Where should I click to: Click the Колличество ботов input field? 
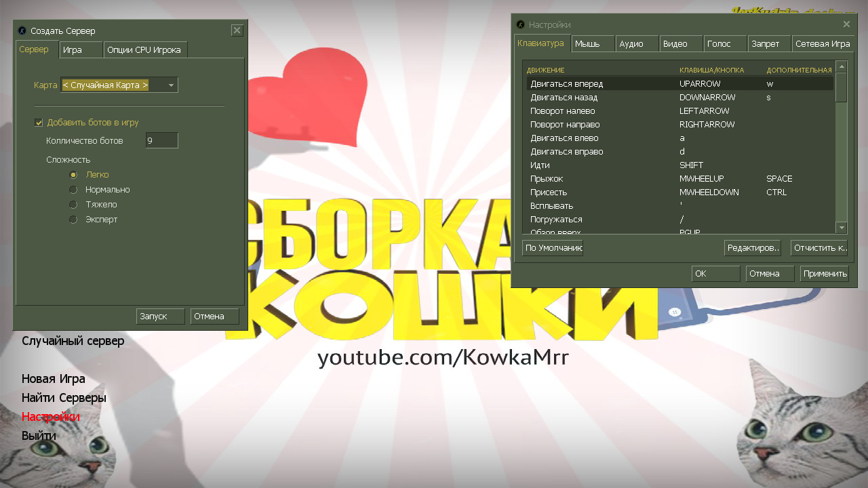click(161, 141)
